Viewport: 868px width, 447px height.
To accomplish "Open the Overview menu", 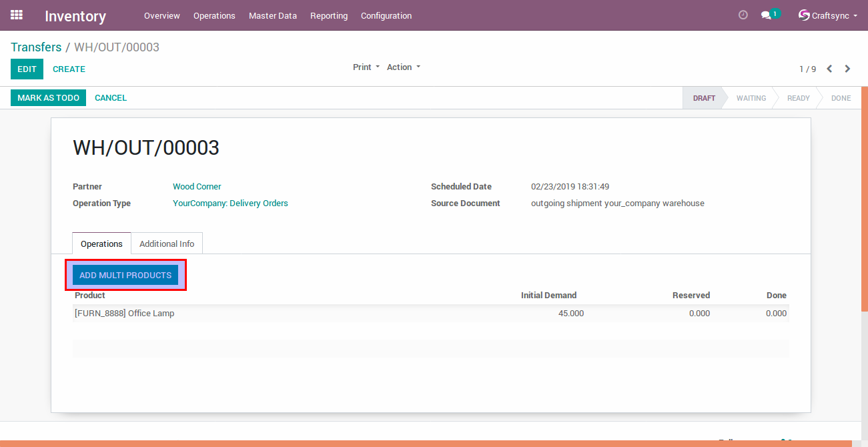I will click(161, 15).
